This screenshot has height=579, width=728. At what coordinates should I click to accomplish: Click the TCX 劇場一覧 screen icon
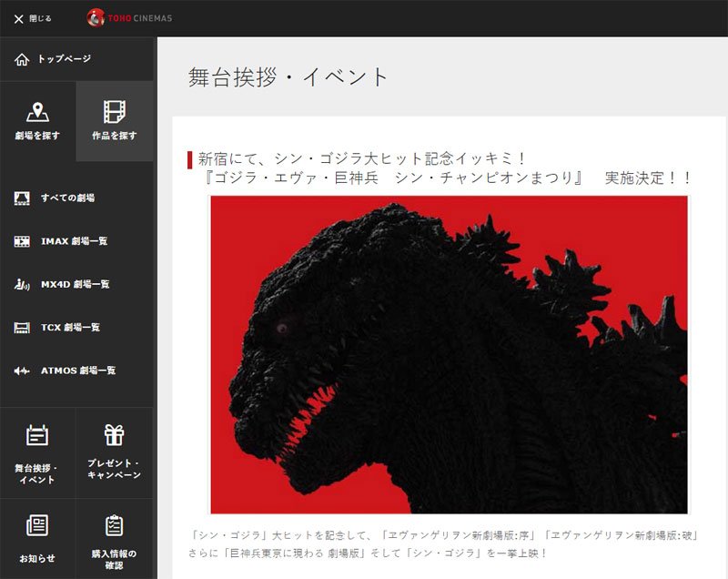click(x=22, y=328)
